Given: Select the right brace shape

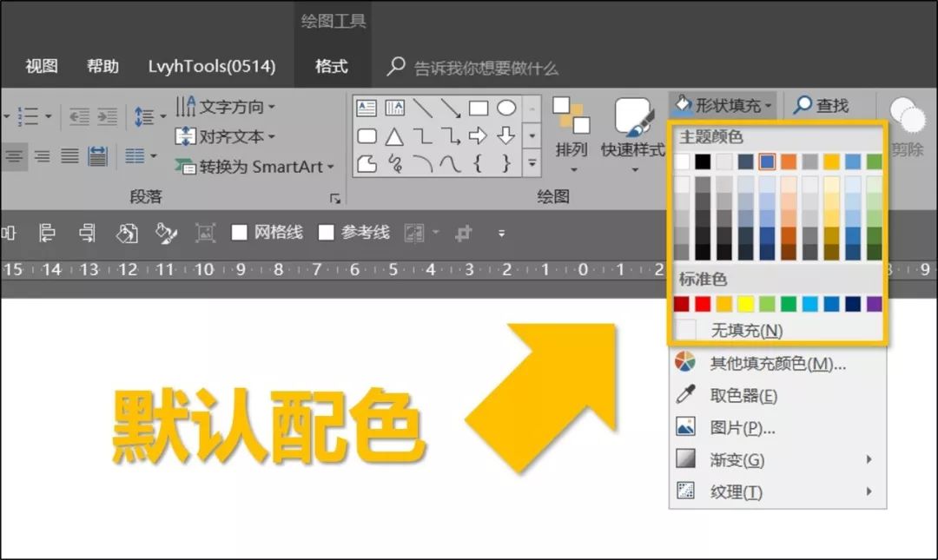Looking at the screenshot, I should coord(506,163).
